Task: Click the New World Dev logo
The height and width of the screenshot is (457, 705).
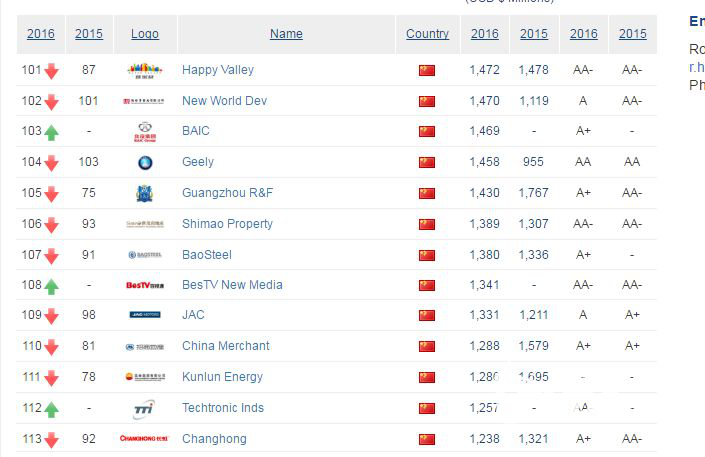Action: 144,101
